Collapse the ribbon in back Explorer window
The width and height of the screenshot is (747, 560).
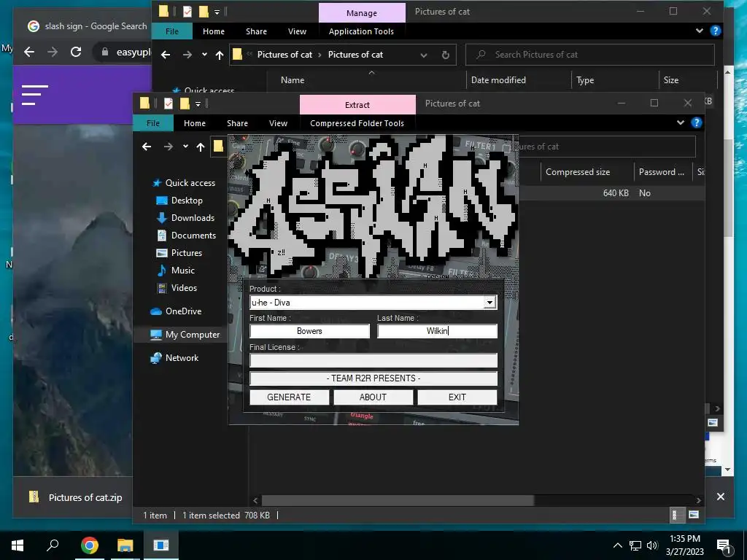700,31
